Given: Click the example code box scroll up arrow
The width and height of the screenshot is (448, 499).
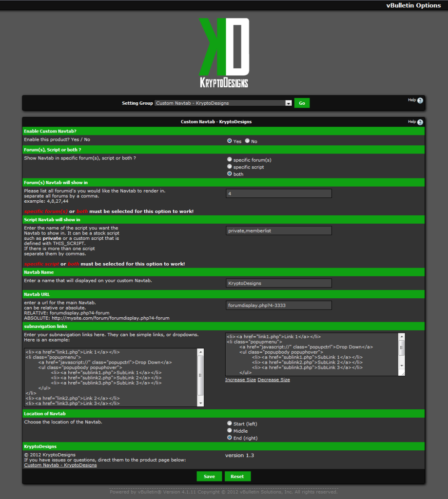Looking at the screenshot, I should coord(200,352).
